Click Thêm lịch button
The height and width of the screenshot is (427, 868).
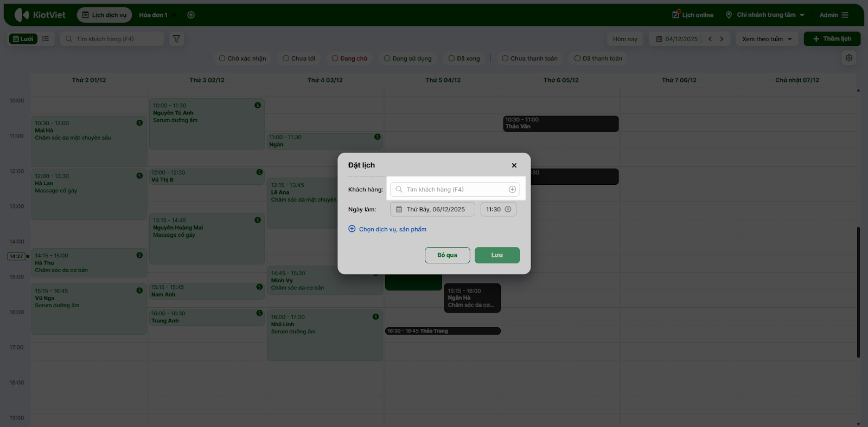[x=832, y=39]
